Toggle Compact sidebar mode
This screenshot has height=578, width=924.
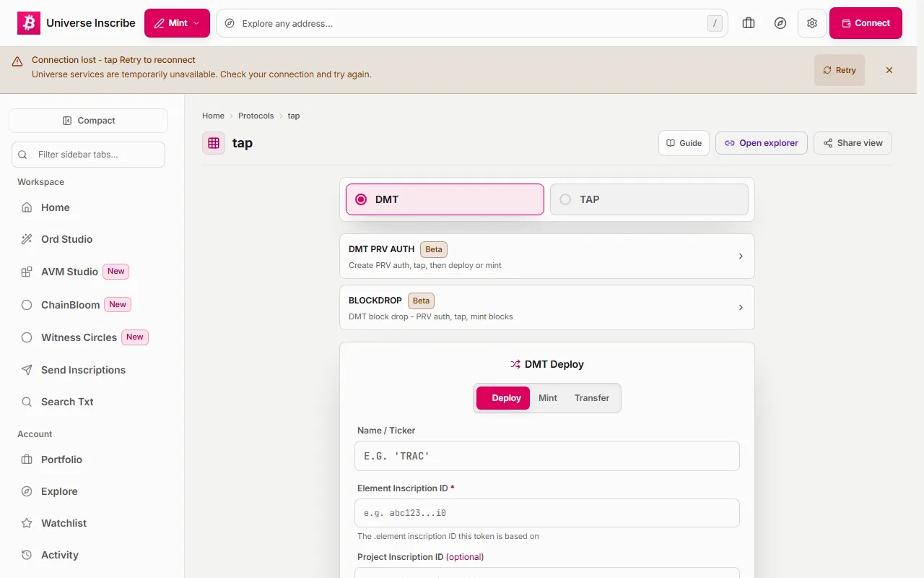pos(88,121)
